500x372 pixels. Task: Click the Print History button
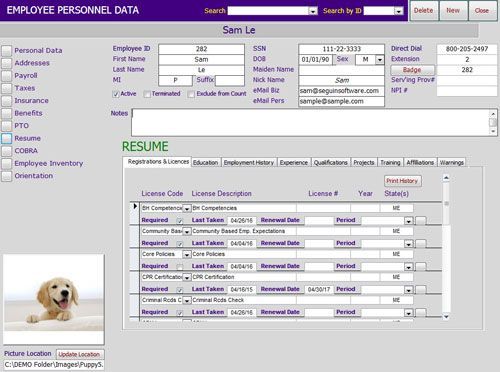tap(402, 181)
